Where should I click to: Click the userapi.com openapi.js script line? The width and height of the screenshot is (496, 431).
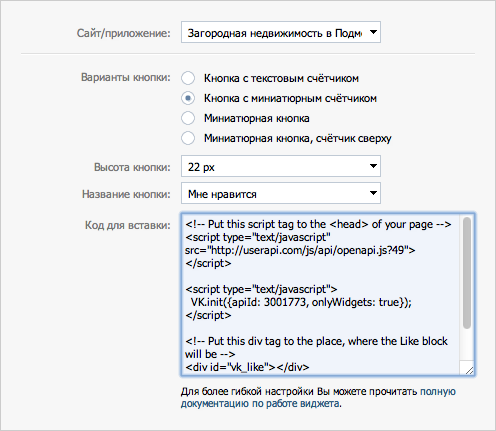pyautogui.click(x=300, y=250)
